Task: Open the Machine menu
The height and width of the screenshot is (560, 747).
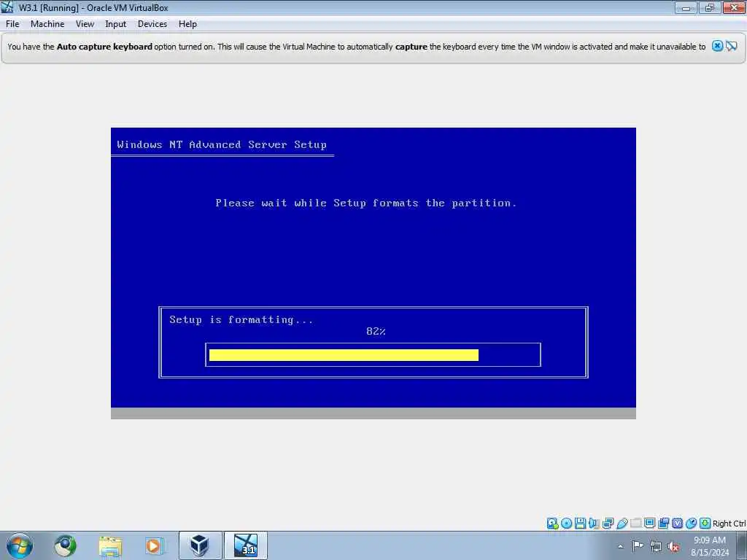Action: pyautogui.click(x=47, y=24)
